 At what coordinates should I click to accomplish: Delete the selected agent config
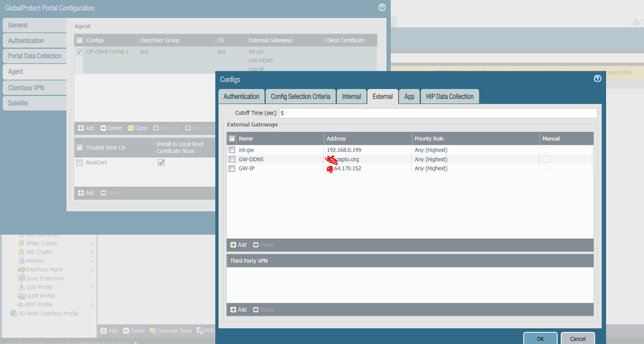click(111, 128)
